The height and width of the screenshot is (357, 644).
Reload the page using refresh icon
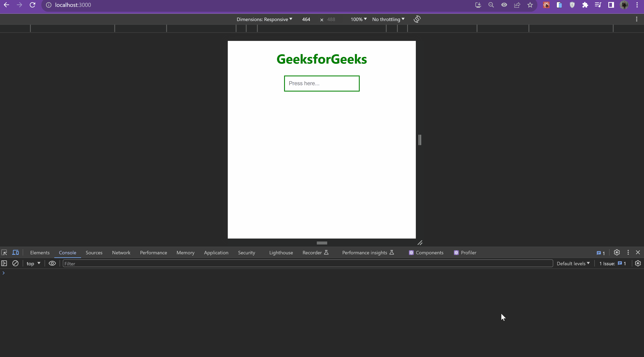coord(32,5)
